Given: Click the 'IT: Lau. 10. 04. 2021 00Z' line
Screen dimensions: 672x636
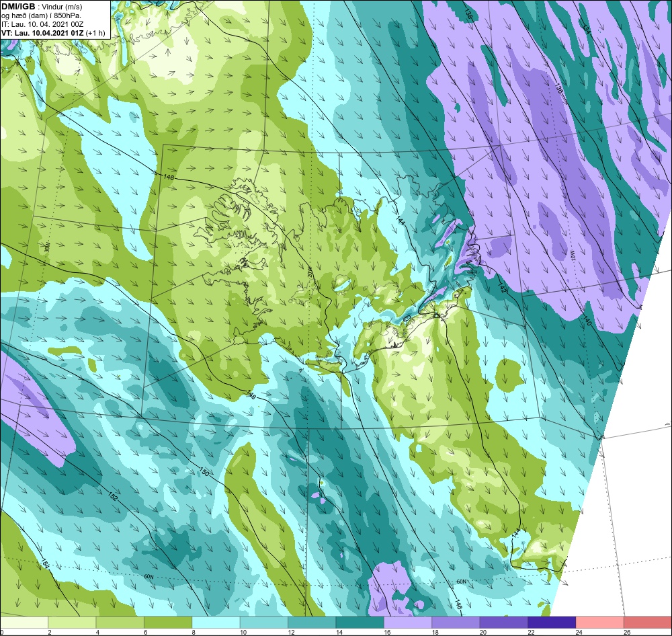Looking at the screenshot, I should [42, 24].
